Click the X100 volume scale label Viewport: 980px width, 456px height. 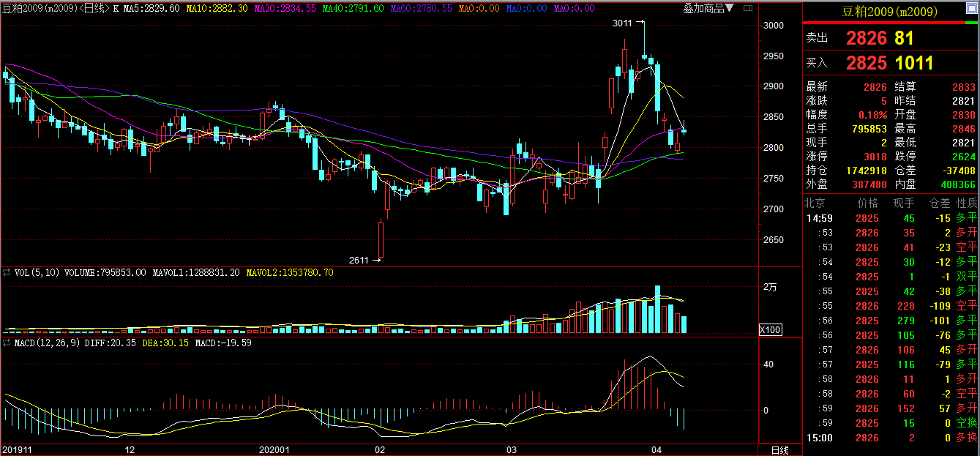[x=771, y=330]
